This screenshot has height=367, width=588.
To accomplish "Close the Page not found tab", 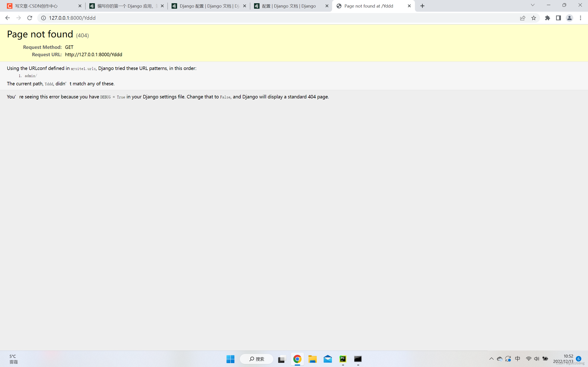I will coord(409,6).
